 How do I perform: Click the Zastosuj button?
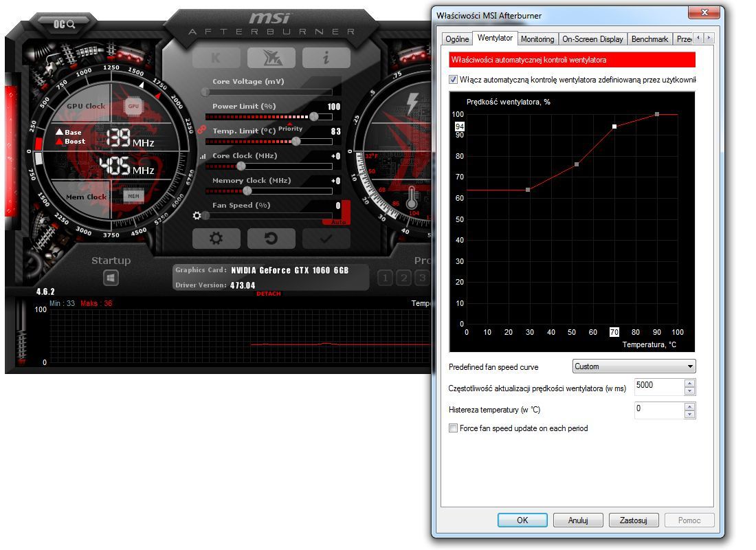point(634,520)
